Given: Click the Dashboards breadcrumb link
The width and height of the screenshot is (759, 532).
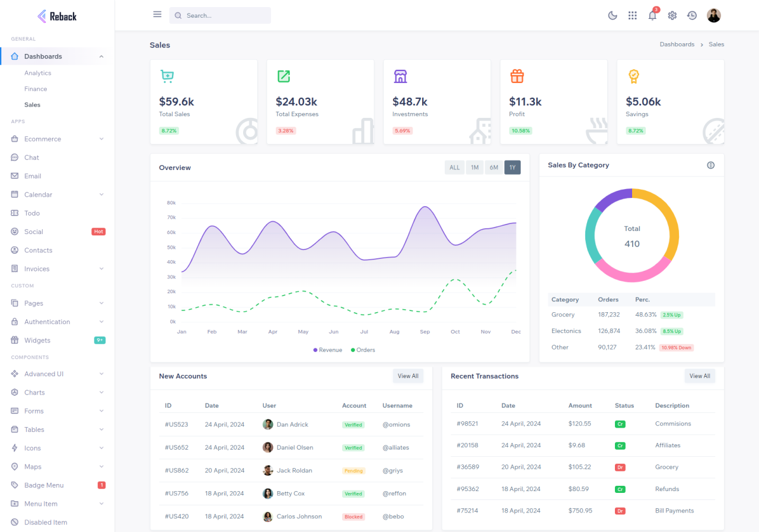Looking at the screenshot, I should pos(677,44).
